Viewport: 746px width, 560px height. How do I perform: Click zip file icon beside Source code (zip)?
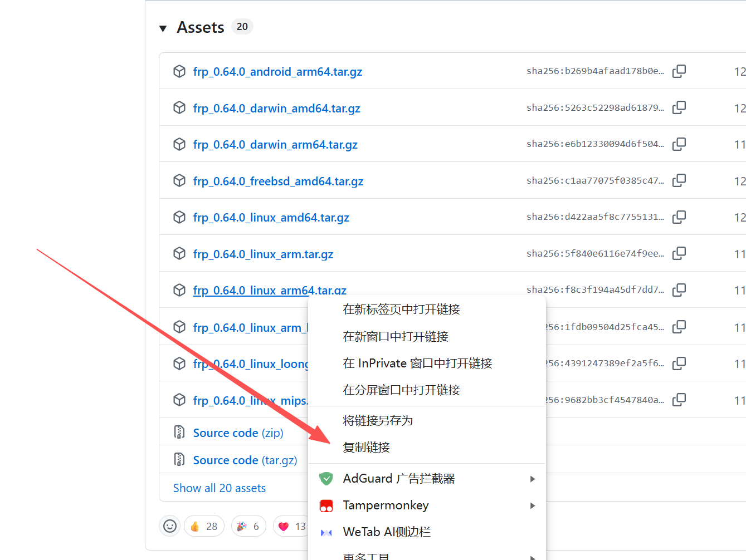tap(179, 433)
